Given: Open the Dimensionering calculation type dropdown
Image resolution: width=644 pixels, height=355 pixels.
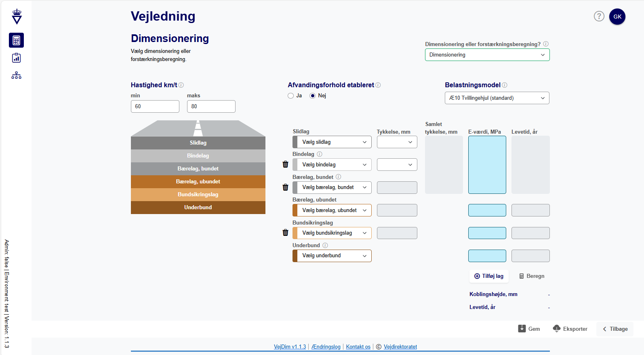Looking at the screenshot, I should click(487, 55).
